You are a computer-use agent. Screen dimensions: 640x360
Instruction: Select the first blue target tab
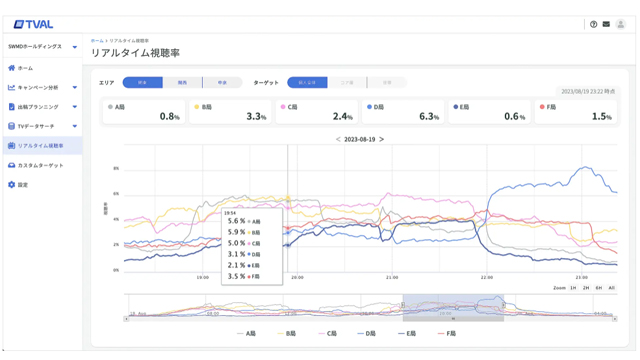[307, 82]
